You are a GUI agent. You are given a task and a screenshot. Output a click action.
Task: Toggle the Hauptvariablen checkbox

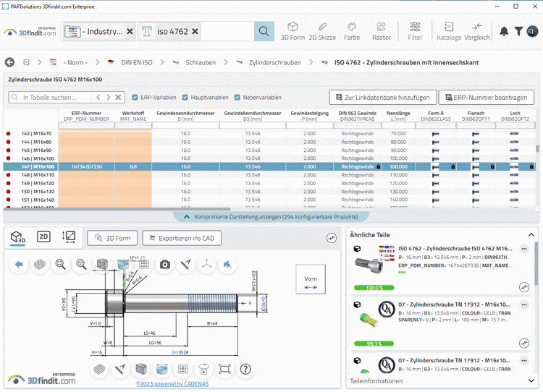tap(185, 98)
